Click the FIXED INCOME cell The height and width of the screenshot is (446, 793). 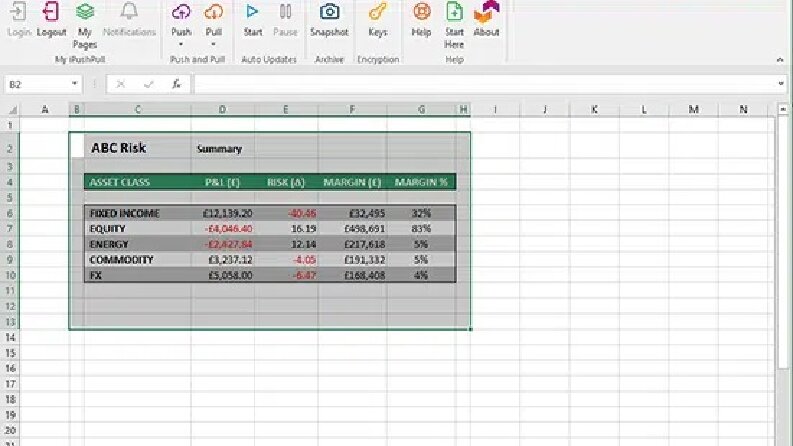[x=138, y=213]
